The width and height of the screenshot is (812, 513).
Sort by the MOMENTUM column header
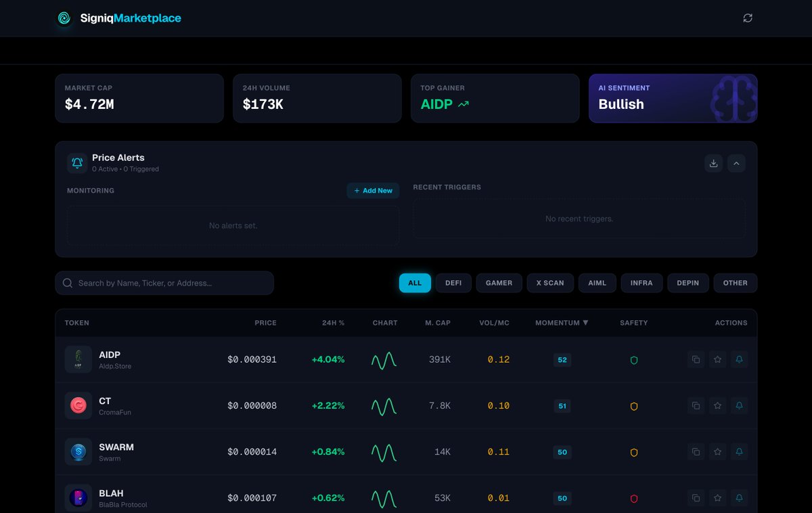[562, 323]
